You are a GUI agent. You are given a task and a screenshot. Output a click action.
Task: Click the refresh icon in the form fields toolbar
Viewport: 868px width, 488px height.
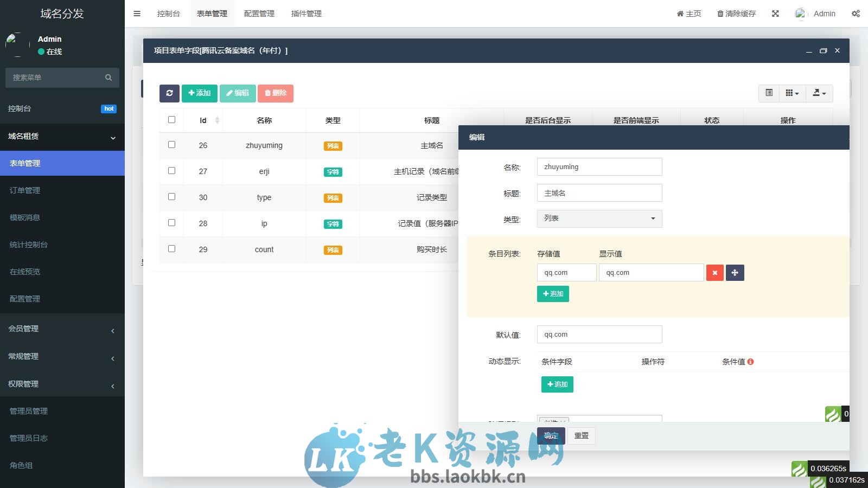coord(169,93)
